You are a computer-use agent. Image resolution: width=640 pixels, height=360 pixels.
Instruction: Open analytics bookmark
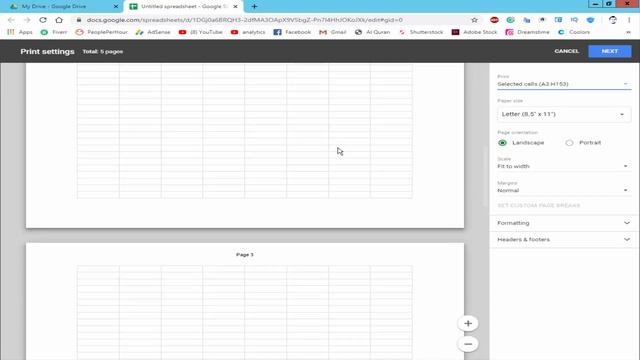coord(248,32)
